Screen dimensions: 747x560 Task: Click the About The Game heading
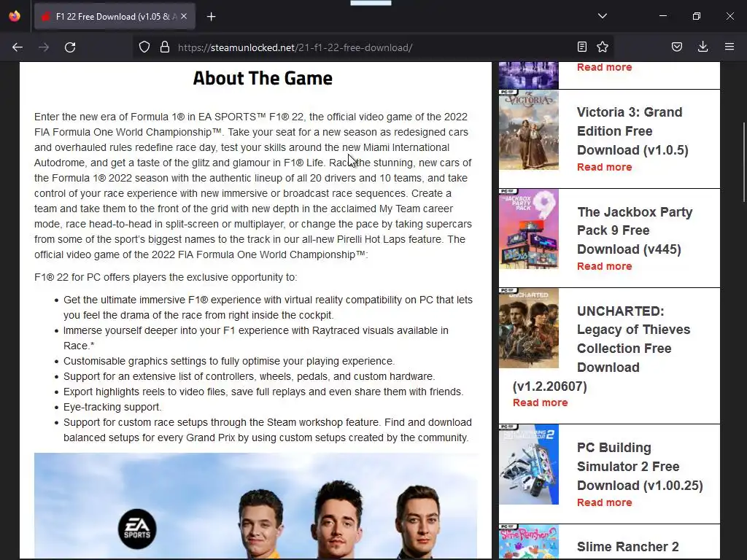[x=263, y=78]
